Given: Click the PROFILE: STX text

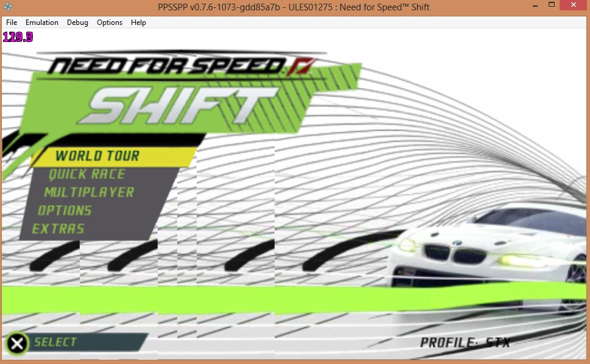Looking at the screenshot, I should (x=465, y=342).
